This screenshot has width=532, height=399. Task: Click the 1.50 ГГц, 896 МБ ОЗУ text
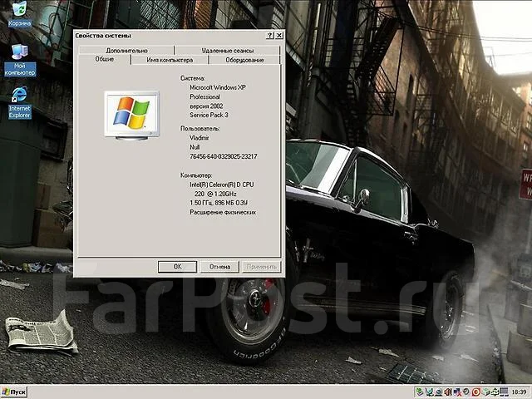tap(219, 203)
